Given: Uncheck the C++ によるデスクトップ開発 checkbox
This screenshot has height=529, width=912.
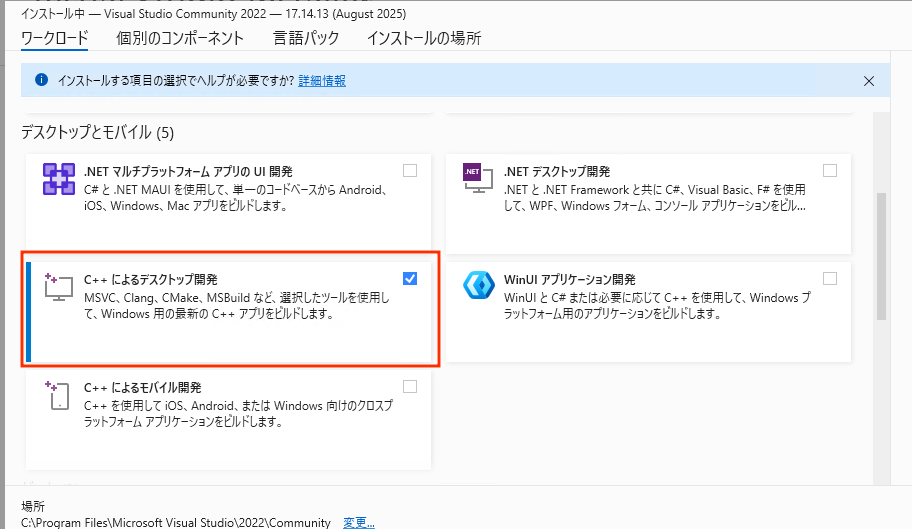Looking at the screenshot, I should [x=410, y=278].
